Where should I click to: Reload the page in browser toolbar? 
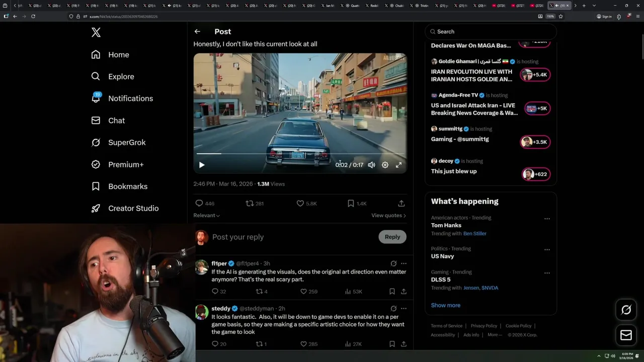[x=33, y=16]
